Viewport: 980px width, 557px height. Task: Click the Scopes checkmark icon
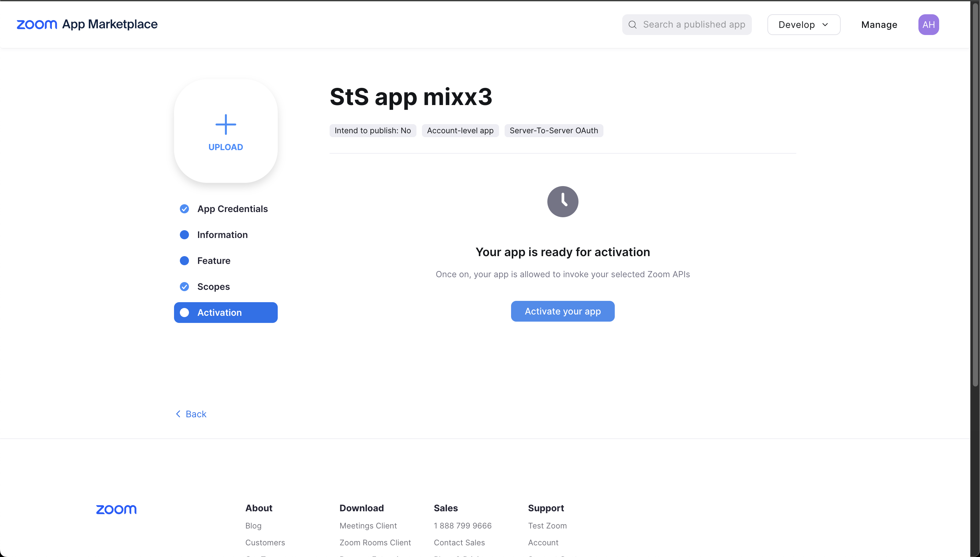coord(184,287)
